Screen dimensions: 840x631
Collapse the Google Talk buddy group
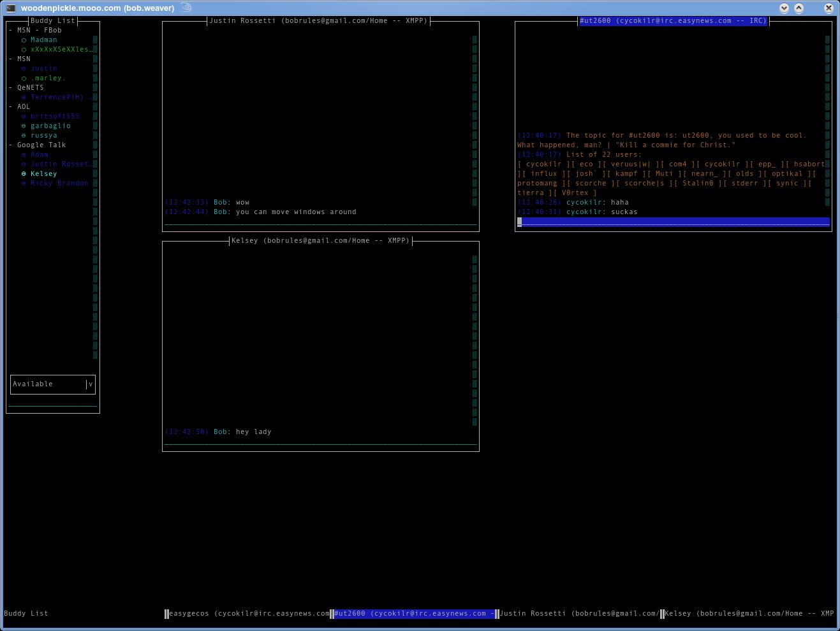click(11, 145)
